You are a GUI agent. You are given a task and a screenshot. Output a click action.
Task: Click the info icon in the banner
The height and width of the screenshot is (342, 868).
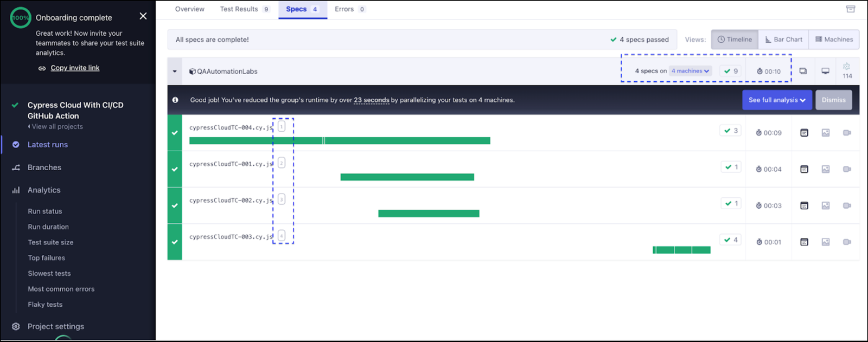pos(175,100)
